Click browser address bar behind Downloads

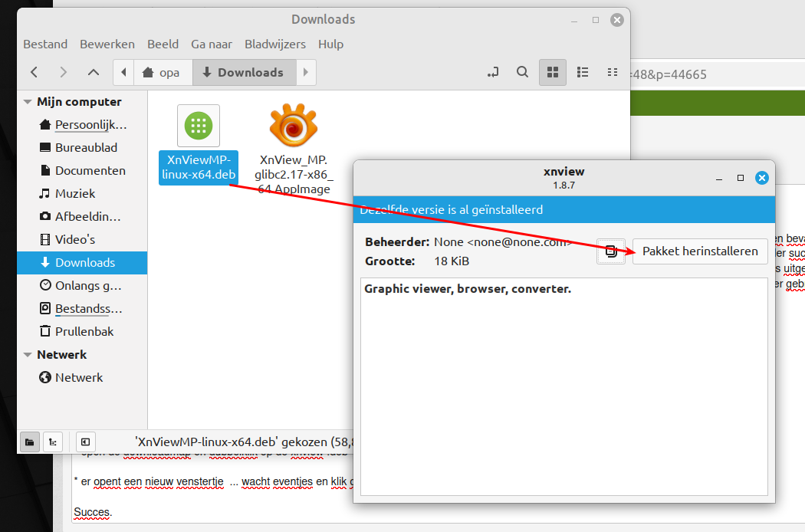718,75
